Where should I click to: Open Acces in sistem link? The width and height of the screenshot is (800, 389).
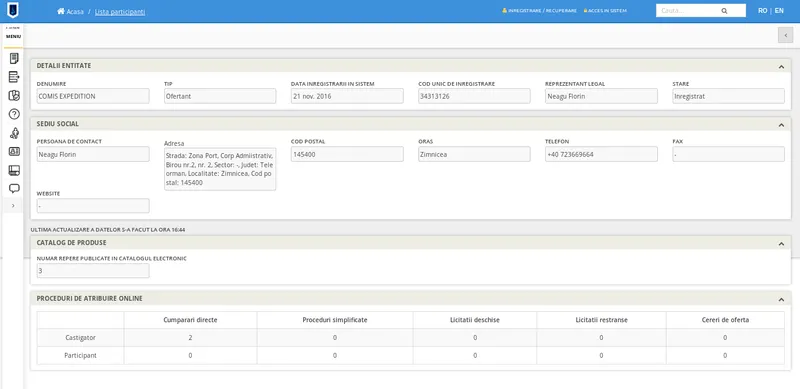(606, 11)
